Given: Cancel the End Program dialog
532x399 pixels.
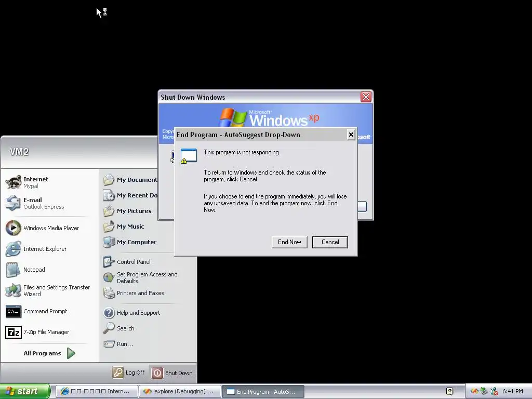Looking at the screenshot, I should (330, 242).
